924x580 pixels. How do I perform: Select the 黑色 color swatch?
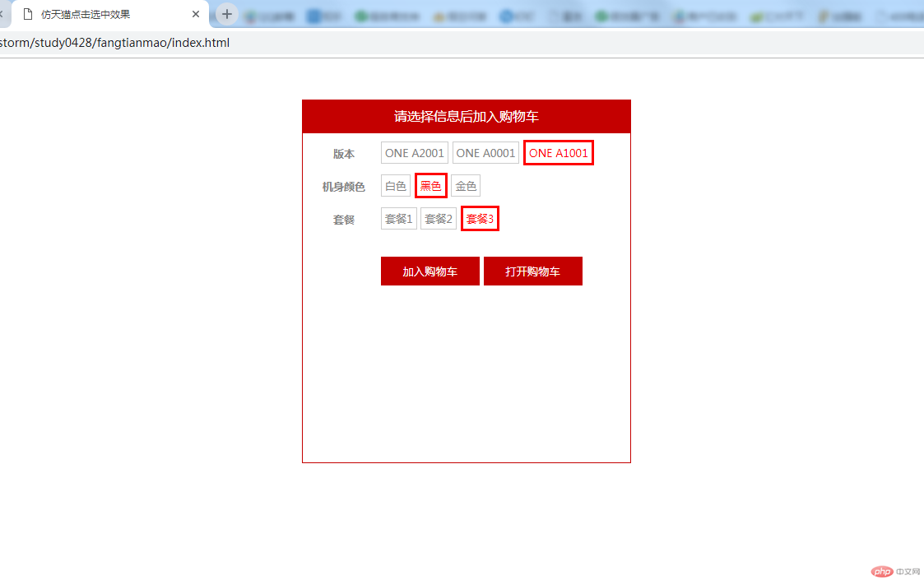(430, 185)
